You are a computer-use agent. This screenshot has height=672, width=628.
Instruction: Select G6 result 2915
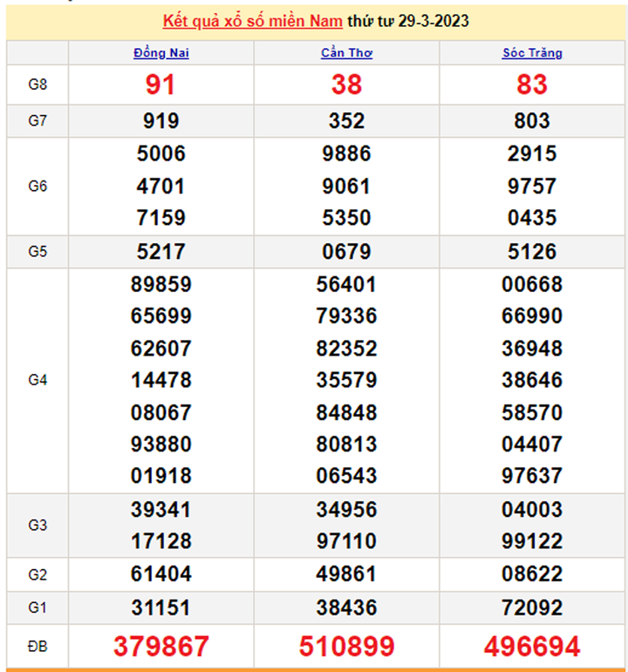532,153
